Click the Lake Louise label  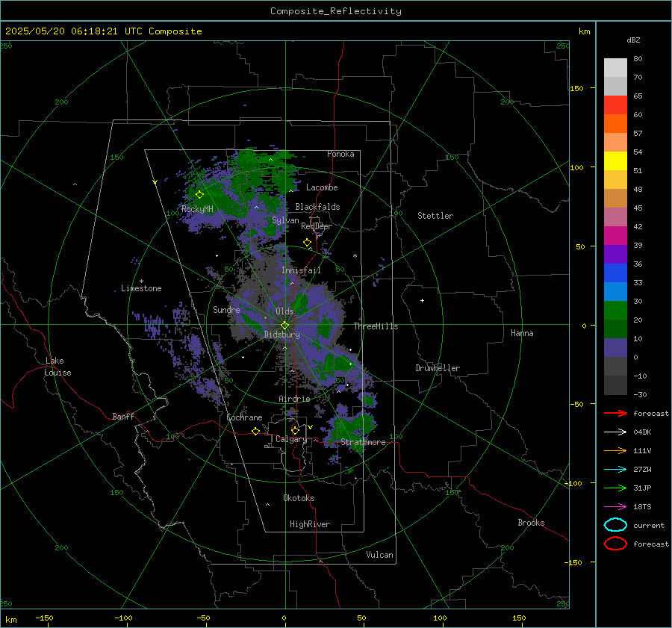[x=57, y=367]
